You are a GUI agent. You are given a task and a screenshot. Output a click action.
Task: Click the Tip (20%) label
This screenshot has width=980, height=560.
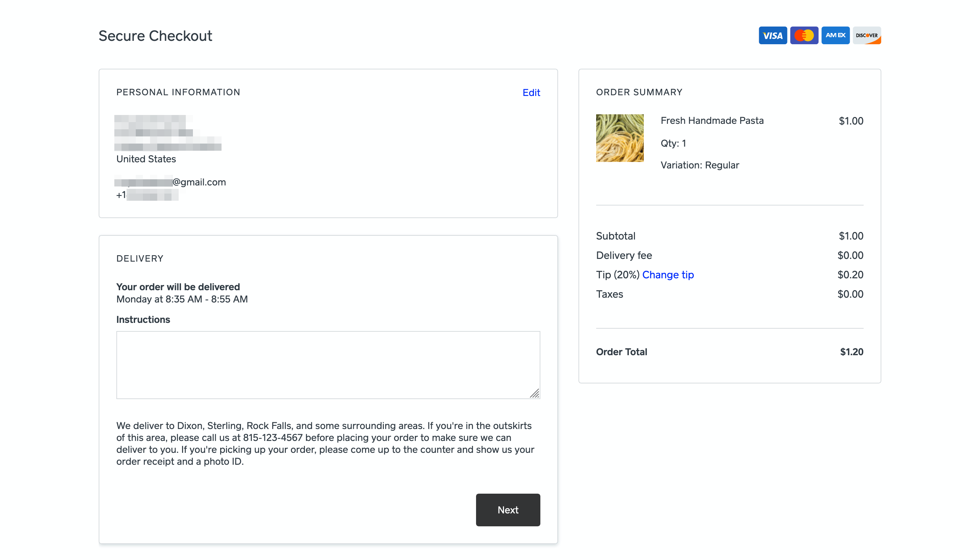coord(617,275)
